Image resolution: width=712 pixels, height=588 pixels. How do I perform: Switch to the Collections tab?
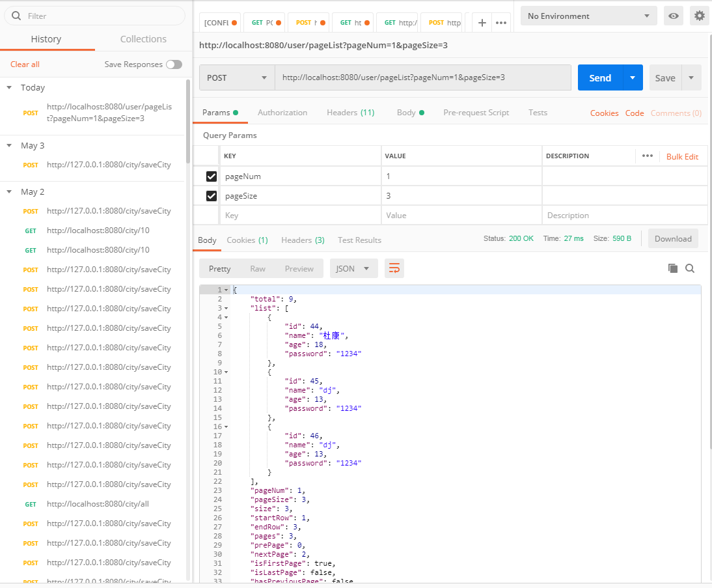[143, 39]
